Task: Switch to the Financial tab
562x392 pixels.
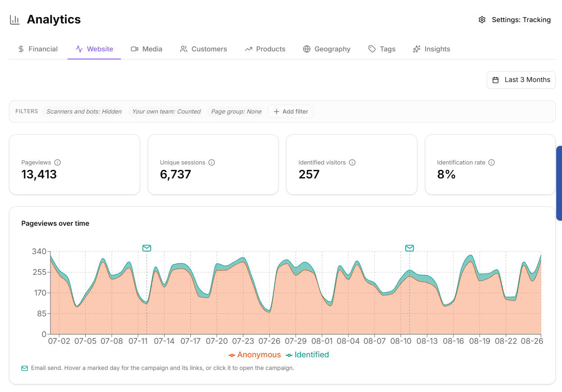Action: point(38,49)
